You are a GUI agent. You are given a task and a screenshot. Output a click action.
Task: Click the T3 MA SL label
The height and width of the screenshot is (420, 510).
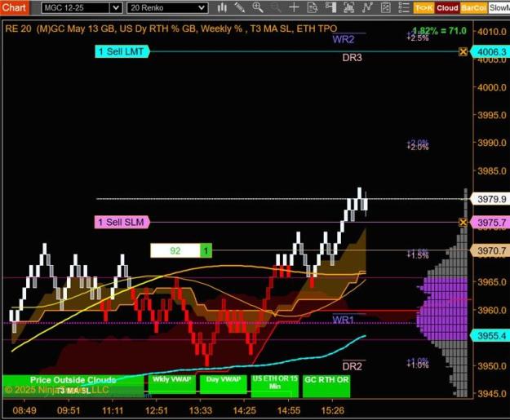(x=73, y=391)
